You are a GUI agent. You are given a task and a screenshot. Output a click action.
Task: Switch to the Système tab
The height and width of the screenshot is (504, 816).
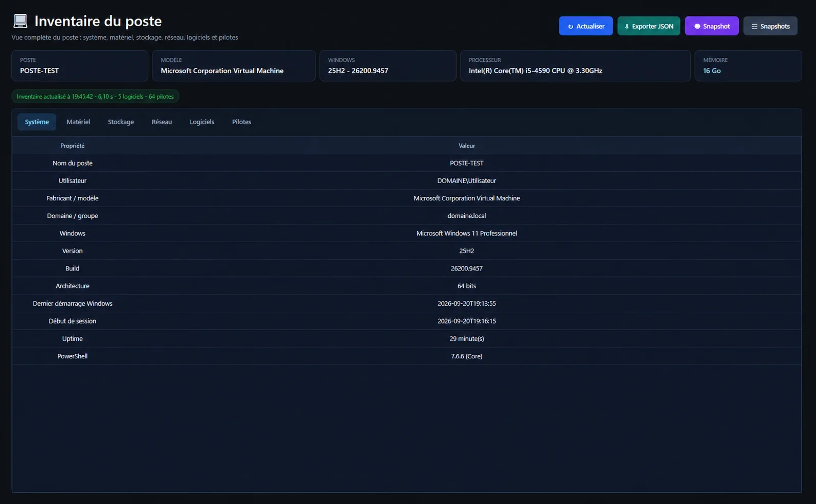click(37, 122)
